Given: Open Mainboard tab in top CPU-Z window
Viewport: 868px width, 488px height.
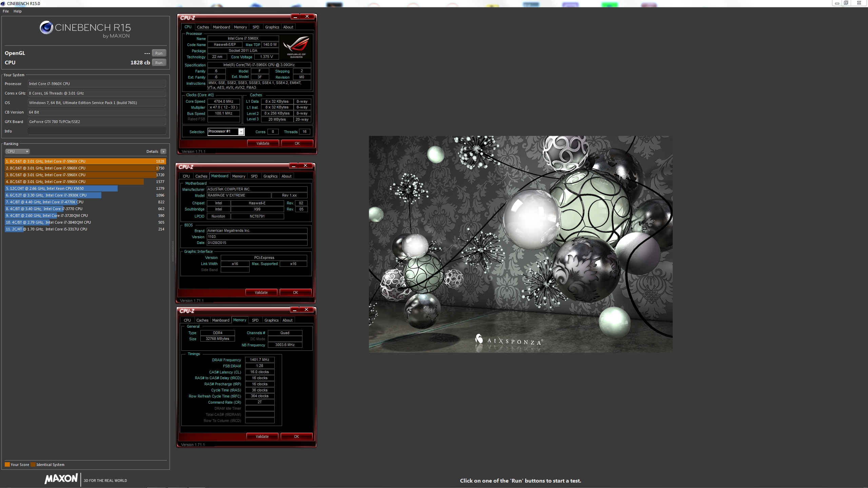Looking at the screenshot, I should (221, 27).
